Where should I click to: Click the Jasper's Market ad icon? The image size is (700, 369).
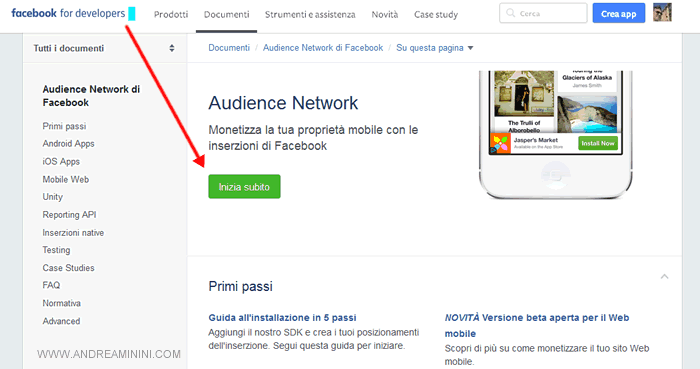[500, 143]
